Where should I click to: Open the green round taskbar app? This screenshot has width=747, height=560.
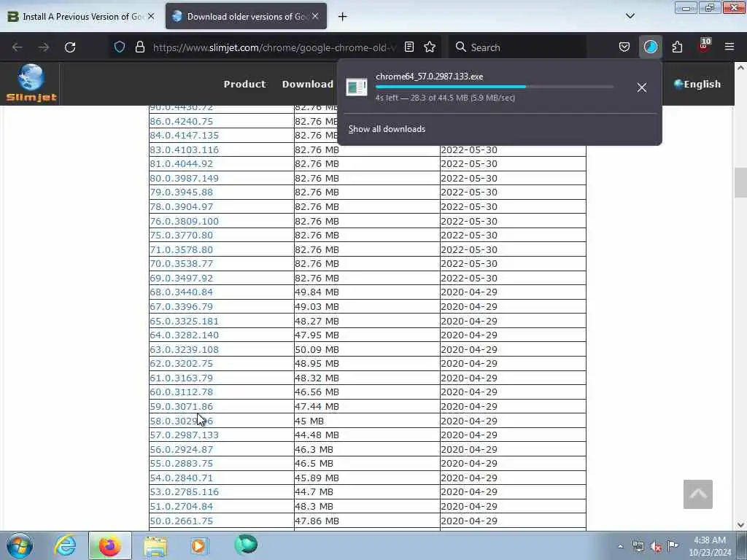[x=246, y=545]
